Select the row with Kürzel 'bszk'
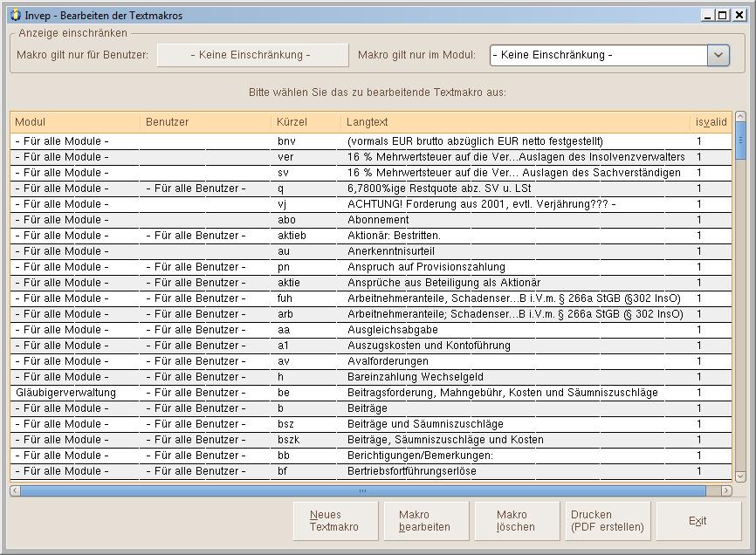The height and width of the screenshot is (555, 756). 371,440
